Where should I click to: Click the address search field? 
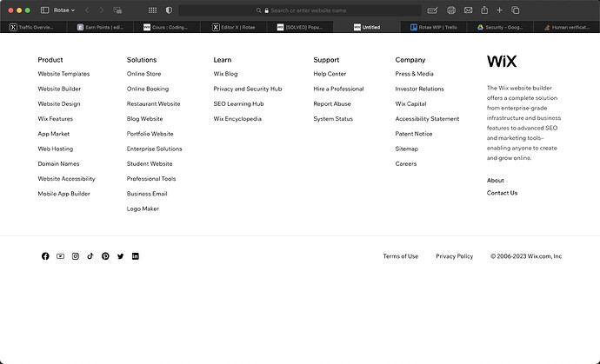point(300,10)
